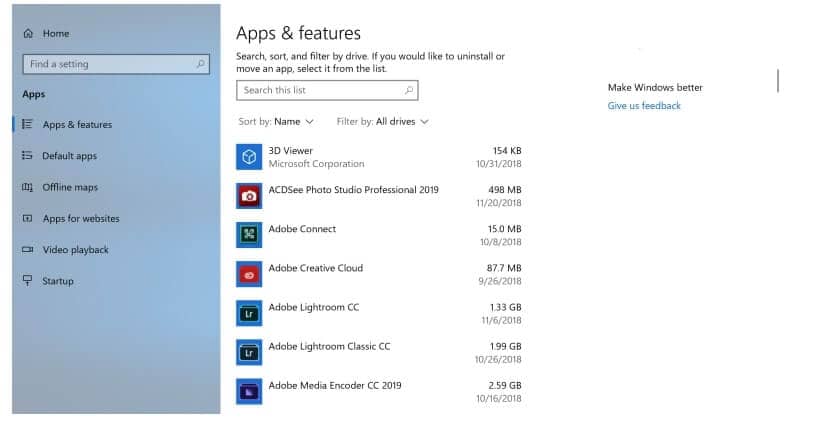
Task: Click the Search this list field
Action: [x=327, y=90]
